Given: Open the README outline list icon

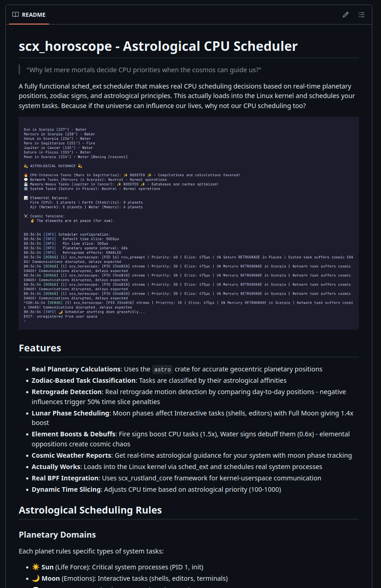Looking at the screenshot, I should pyautogui.click(x=361, y=15).
